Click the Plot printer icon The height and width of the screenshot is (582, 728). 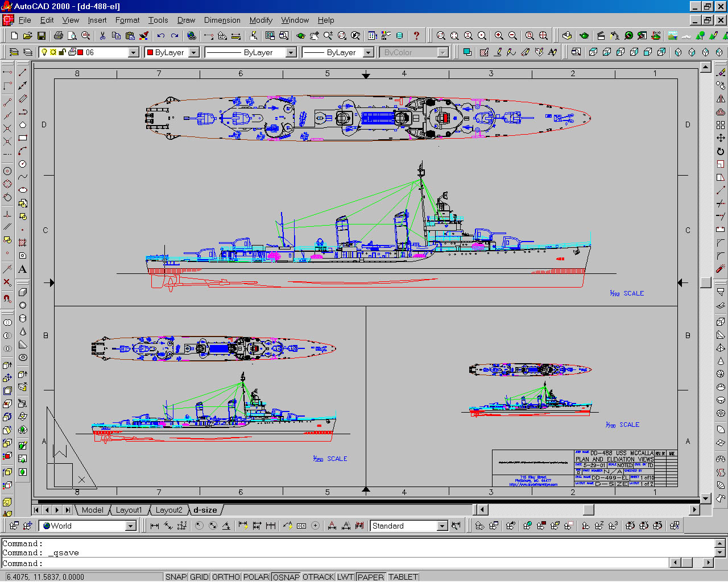(x=58, y=36)
